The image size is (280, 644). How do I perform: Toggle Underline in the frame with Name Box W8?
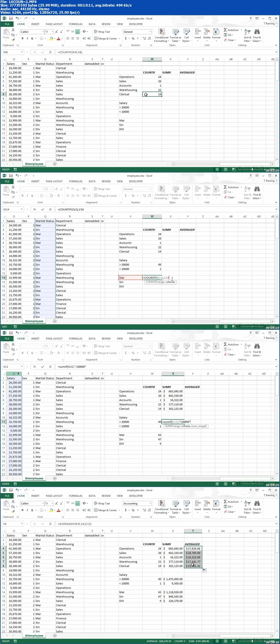tap(32, 39)
